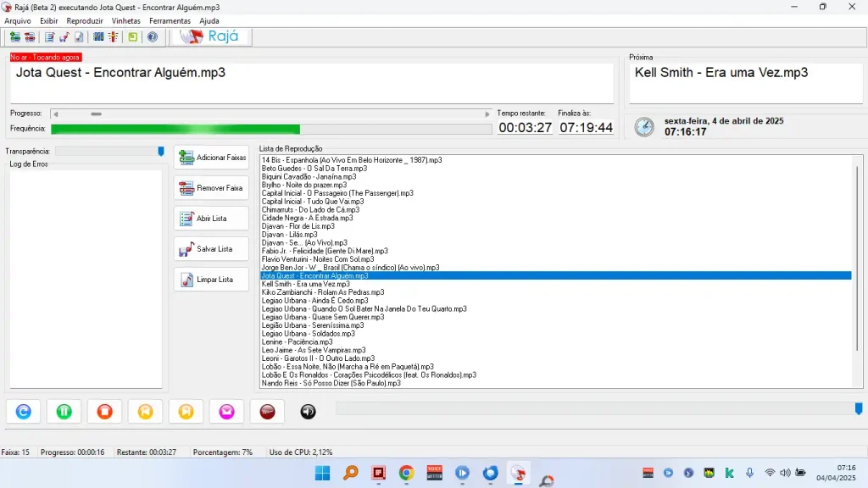Open the Vinhetas menu
868x488 pixels.
pyautogui.click(x=126, y=20)
